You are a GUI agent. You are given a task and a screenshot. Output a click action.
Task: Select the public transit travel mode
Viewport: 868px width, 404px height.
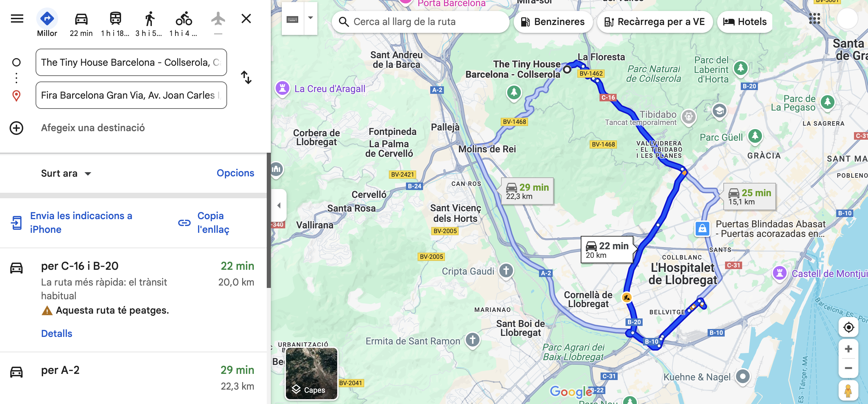[x=115, y=23]
